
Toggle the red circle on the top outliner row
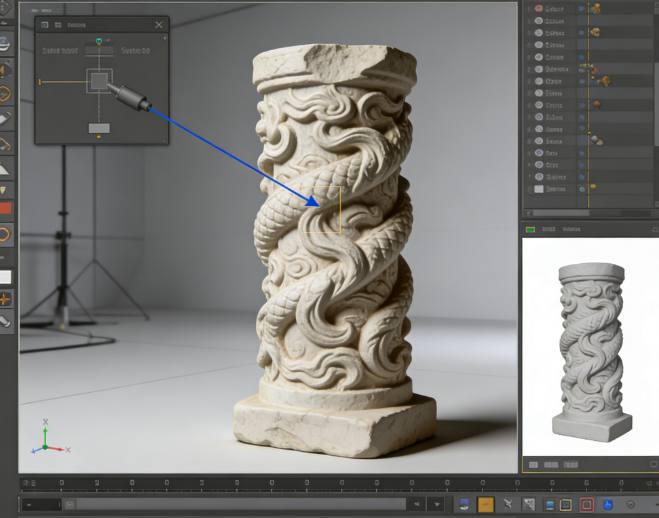point(538,8)
